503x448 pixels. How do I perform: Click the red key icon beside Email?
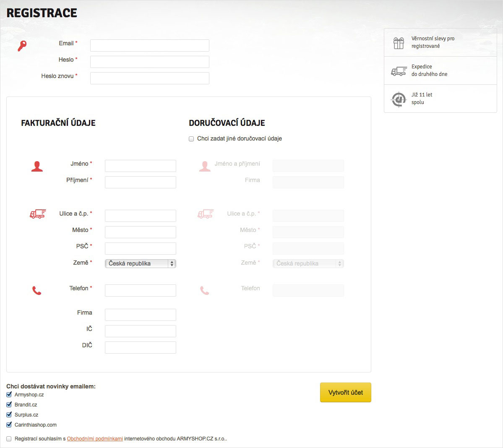tap(22, 45)
